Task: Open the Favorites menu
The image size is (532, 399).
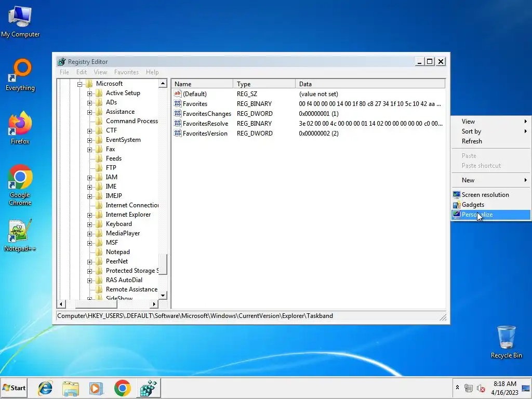Action: pos(126,72)
